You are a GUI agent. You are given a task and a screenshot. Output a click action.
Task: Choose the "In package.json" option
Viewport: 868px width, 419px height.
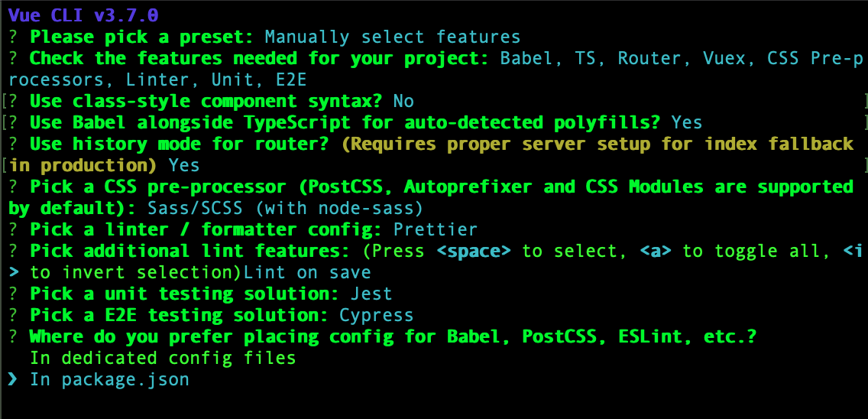click(x=109, y=380)
